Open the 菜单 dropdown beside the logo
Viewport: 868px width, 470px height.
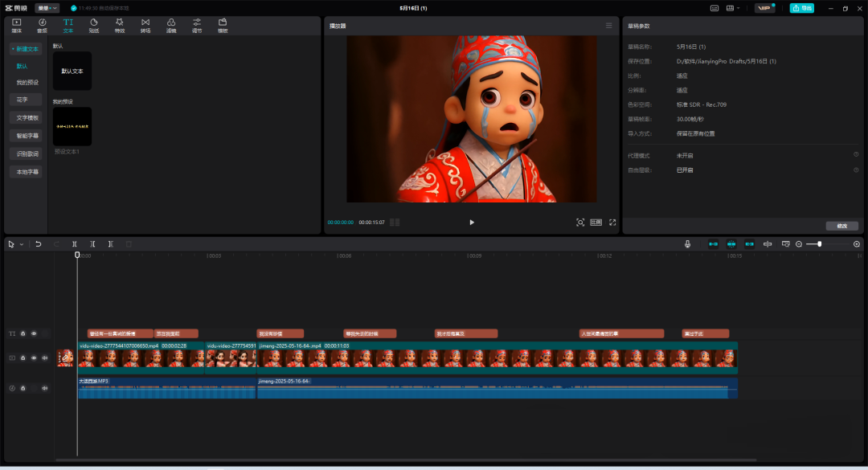click(x=47, y=8)
